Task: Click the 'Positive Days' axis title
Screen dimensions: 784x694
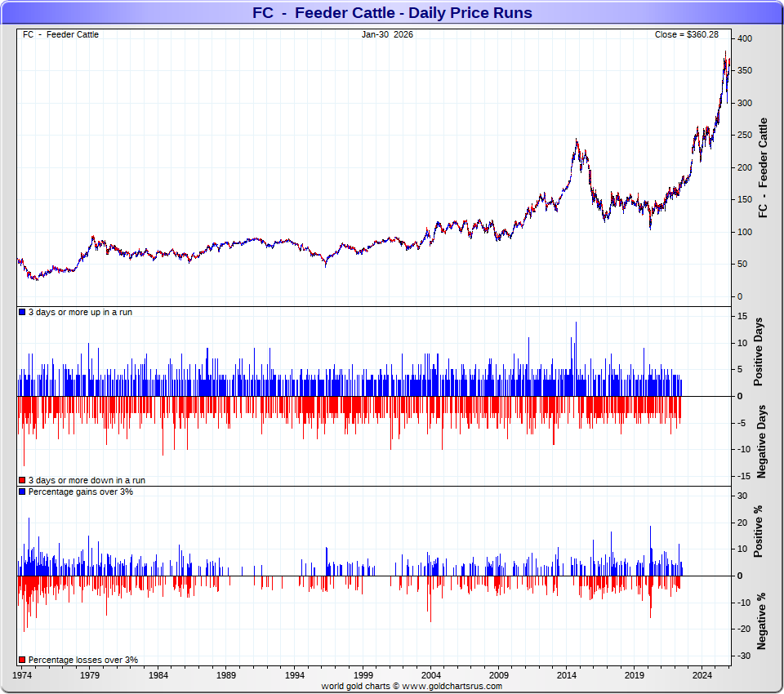Action: (x=759, y=352)
